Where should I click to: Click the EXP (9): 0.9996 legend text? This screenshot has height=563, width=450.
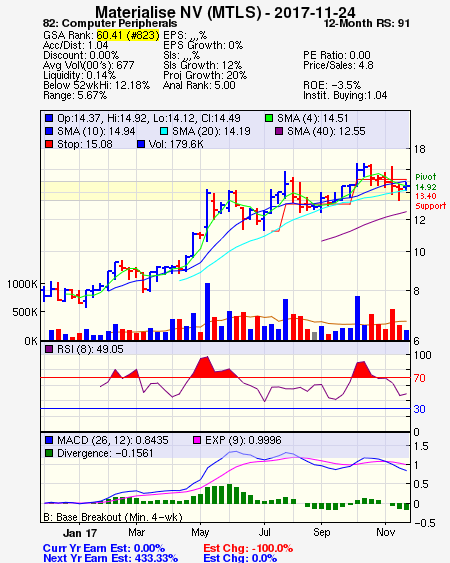click(243, 440)
